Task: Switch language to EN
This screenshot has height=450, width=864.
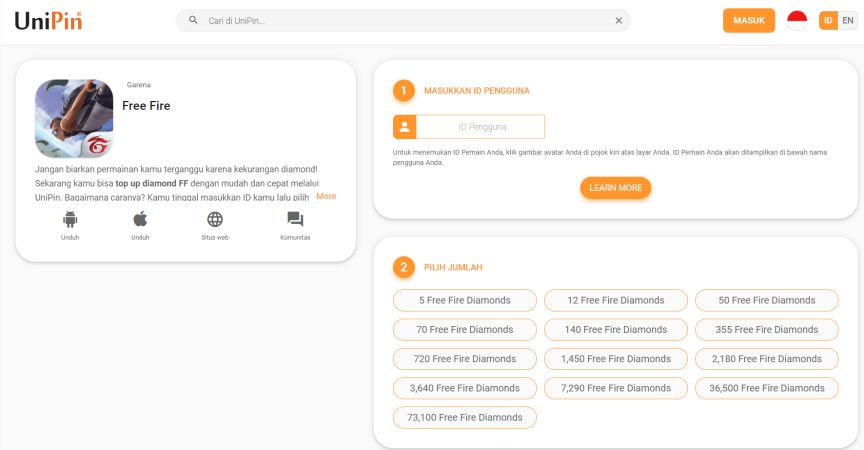Action: point(847,20)
